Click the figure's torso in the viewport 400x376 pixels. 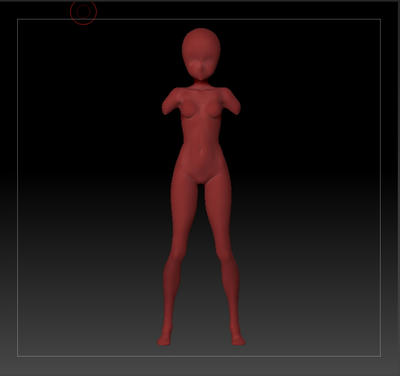click(201, 133)
